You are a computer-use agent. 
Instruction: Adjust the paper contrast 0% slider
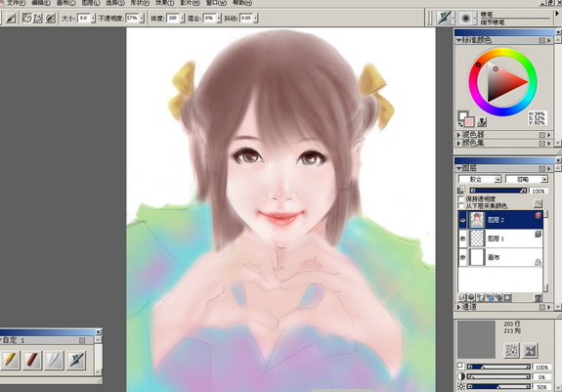[498, 377]
